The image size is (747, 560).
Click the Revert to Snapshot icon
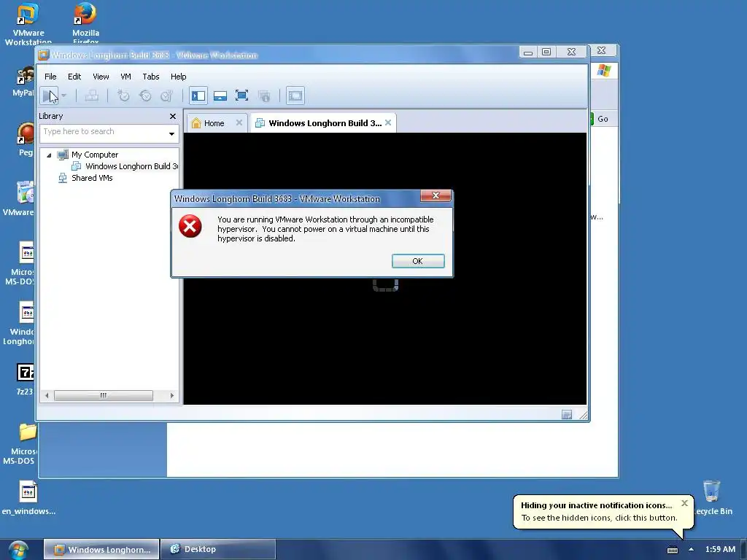145,96
